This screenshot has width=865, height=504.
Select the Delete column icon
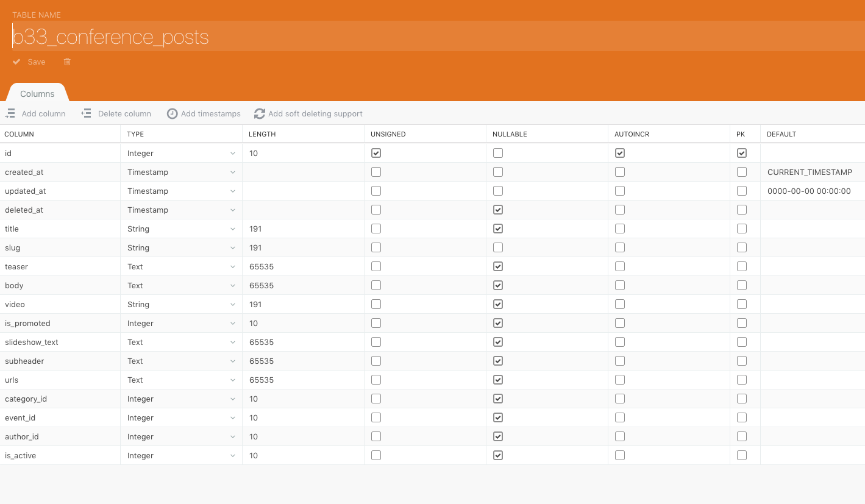pos(86,113)
